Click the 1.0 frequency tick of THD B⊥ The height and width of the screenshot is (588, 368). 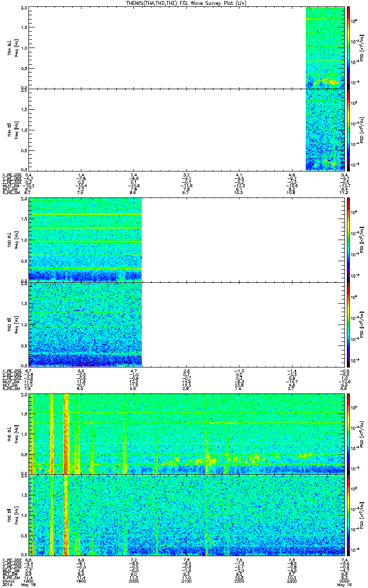tap(25, 240)
